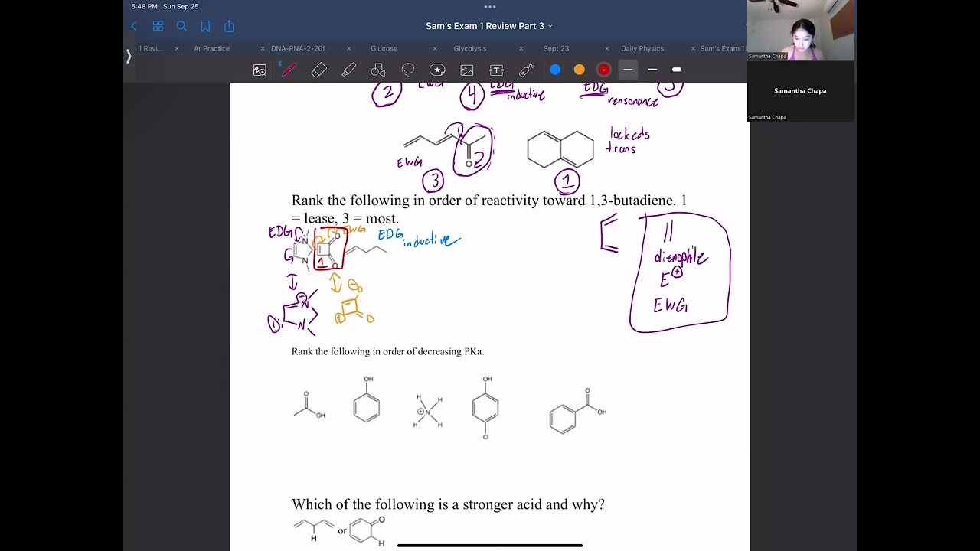Click the Samantha Chapa name tile
The image size is (980, 551).
[x=801, y=91]
